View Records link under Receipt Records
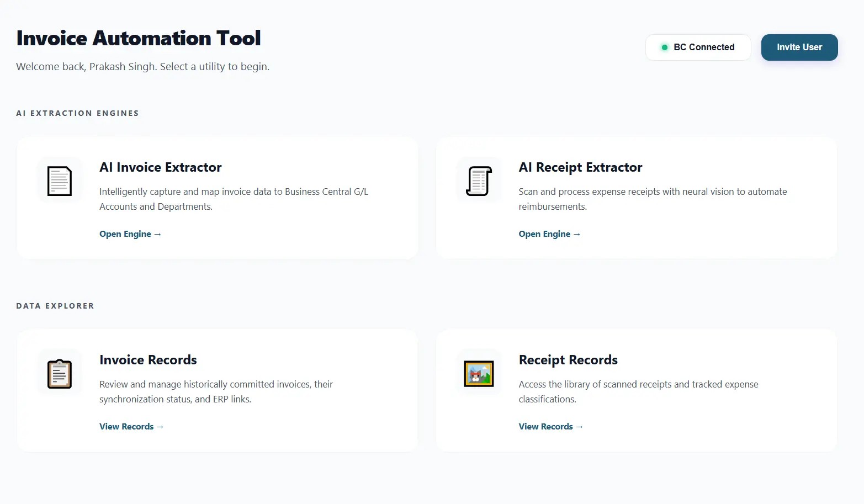Viewport: 864px width, 504px height. [x=550, y=427]
